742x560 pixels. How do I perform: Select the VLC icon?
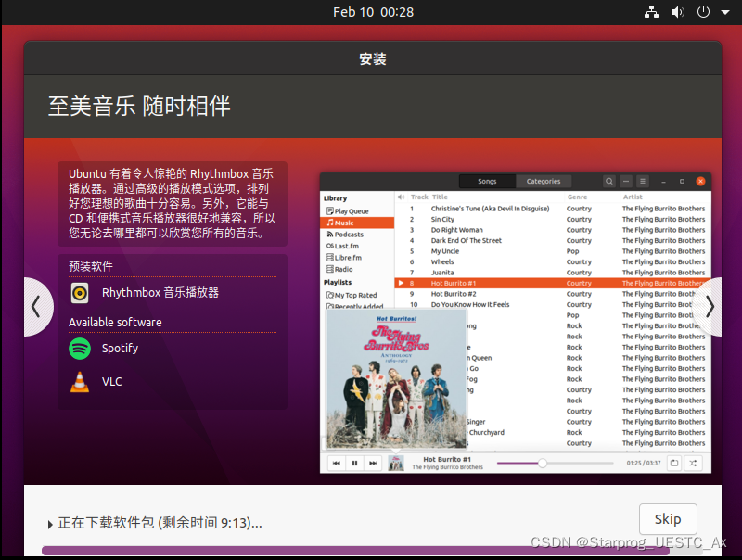tap(79, 381)
